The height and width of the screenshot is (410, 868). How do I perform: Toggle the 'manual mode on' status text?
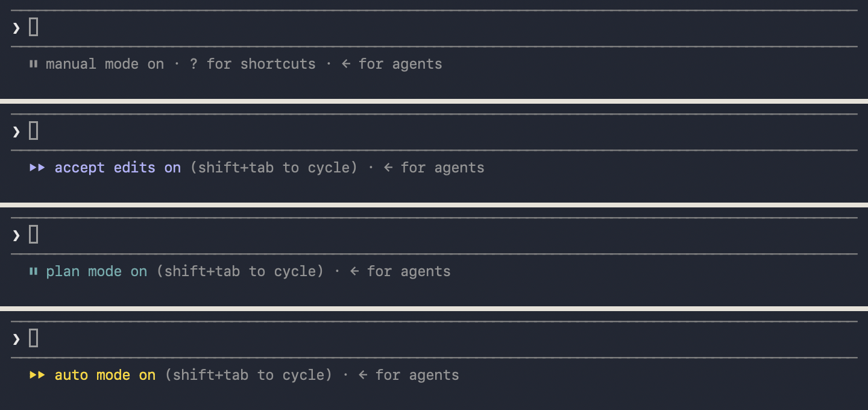tap(105, 64)
